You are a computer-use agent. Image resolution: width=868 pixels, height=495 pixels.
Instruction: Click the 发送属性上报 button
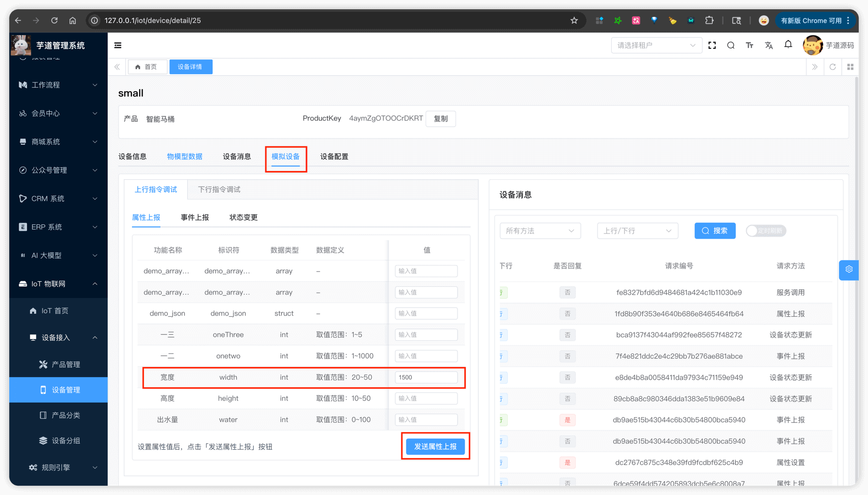pos(435,446)
